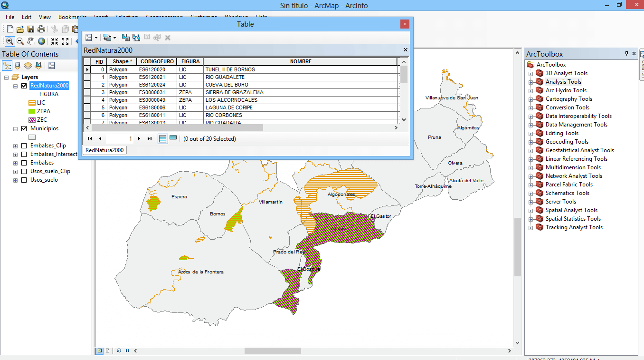
Task: Move to last record in table
Action: pos(150,139)
